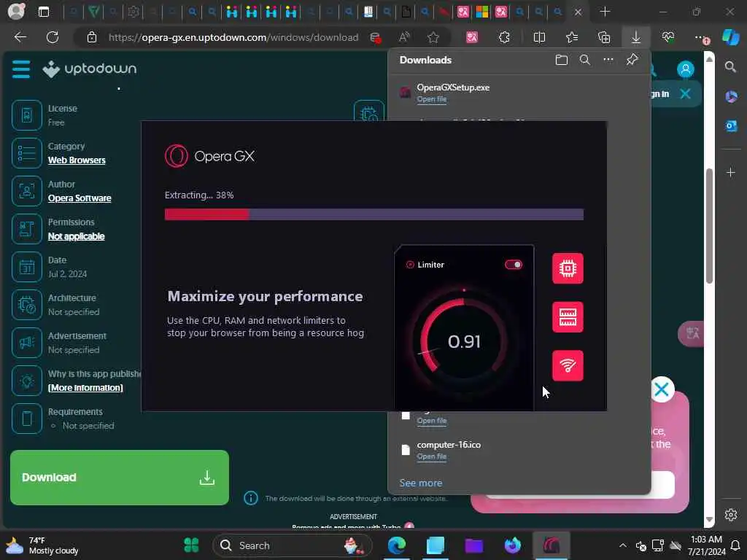Image resolution: width=747 pixels, height=560 pixels.
Task: Add a new app to the Edge sidebar
Action: pos(731,172)
